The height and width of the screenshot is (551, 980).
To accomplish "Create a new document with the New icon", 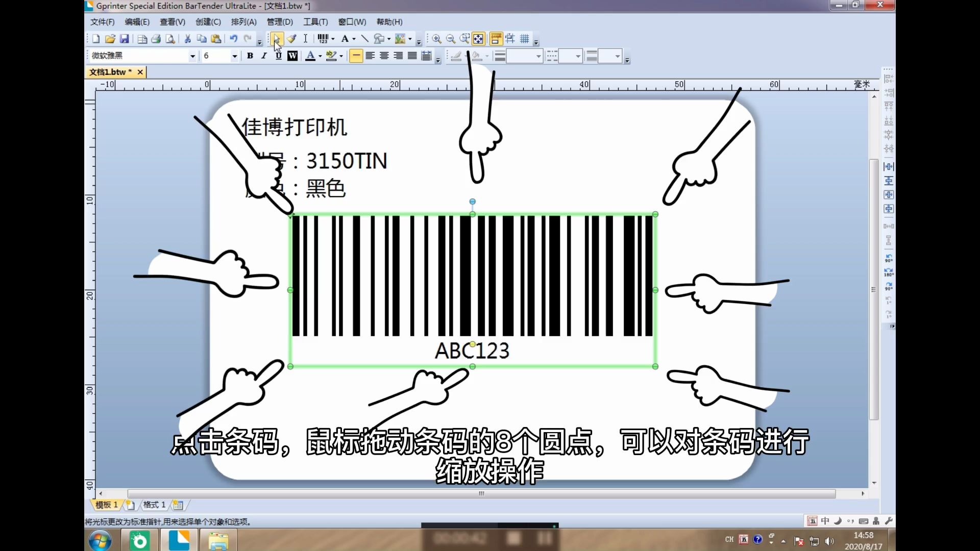I will pos(96,39).
